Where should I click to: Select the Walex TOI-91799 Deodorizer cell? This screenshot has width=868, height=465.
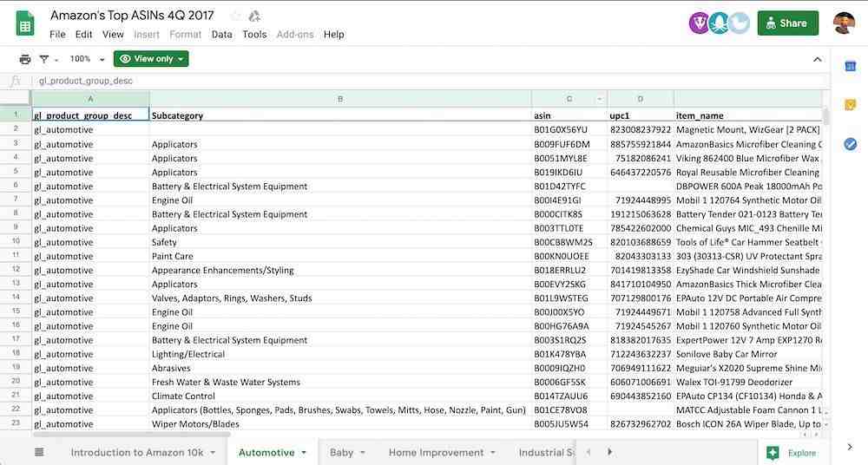748,382
